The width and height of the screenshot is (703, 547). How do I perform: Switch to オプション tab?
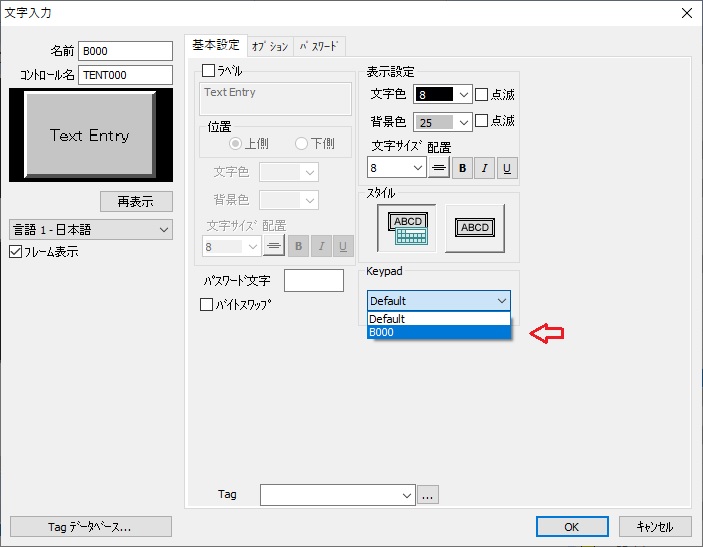coord(270,46)
